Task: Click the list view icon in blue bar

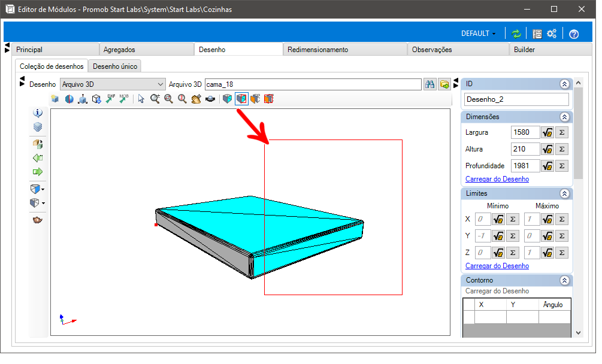Action: [537, 34]
